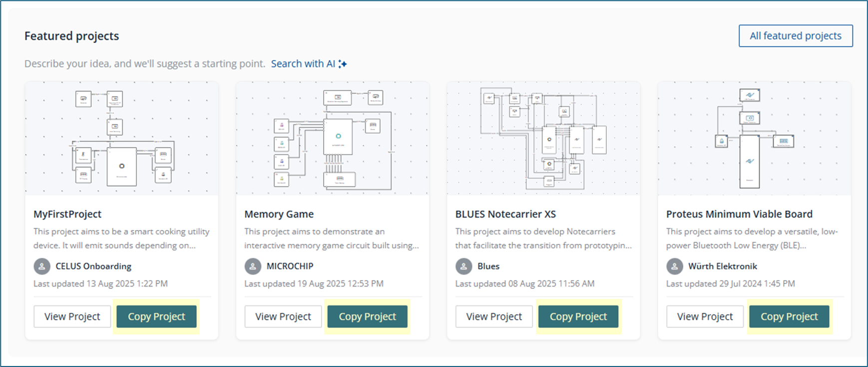Open All featured projects

point(795,36)
